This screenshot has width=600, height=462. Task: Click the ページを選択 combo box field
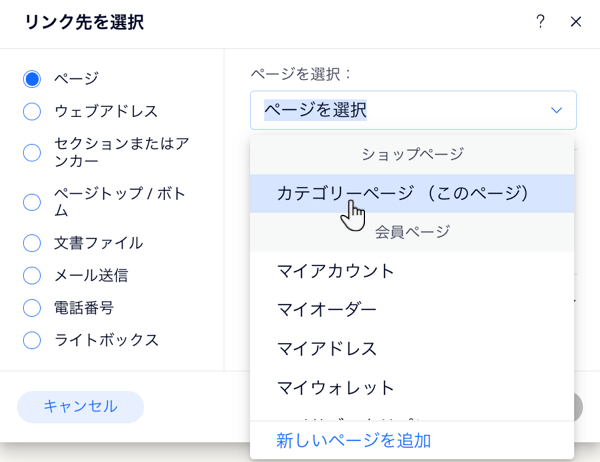(x=400, y=110)
